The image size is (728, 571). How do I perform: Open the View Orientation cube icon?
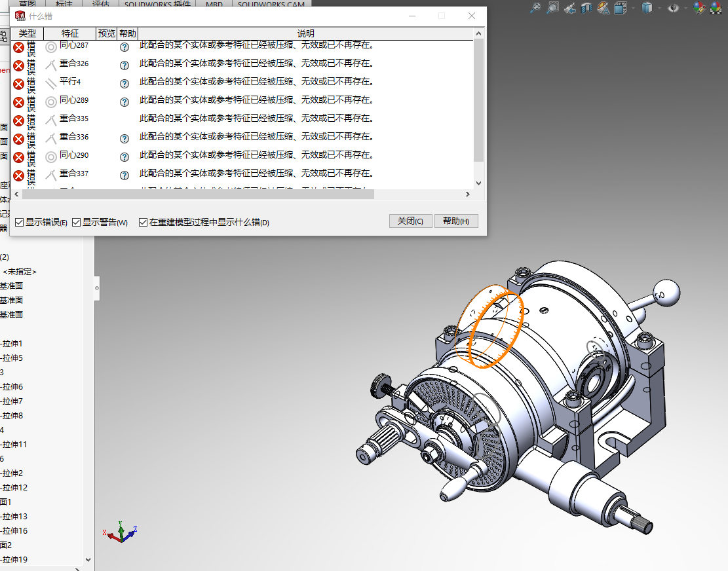click(x=621, y=7)
